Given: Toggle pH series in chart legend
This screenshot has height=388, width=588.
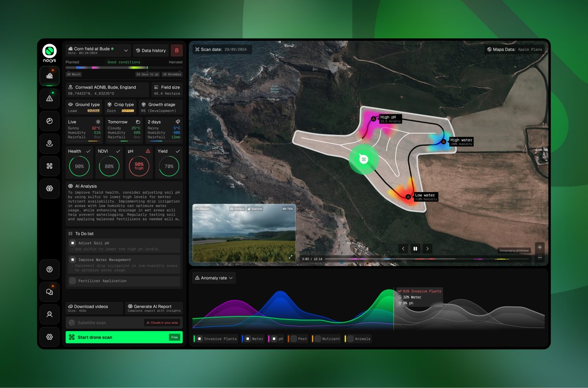Looking at the screenshot, I should 274,339.
